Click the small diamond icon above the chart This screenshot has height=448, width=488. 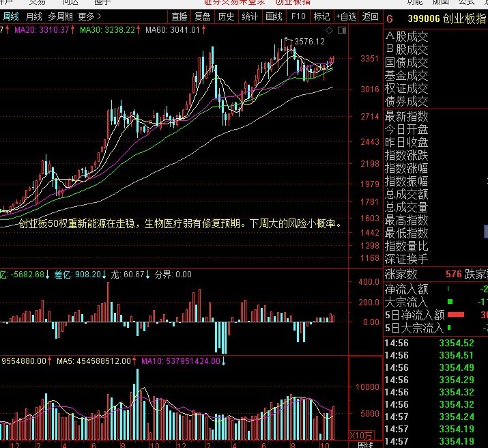[330, 31]
